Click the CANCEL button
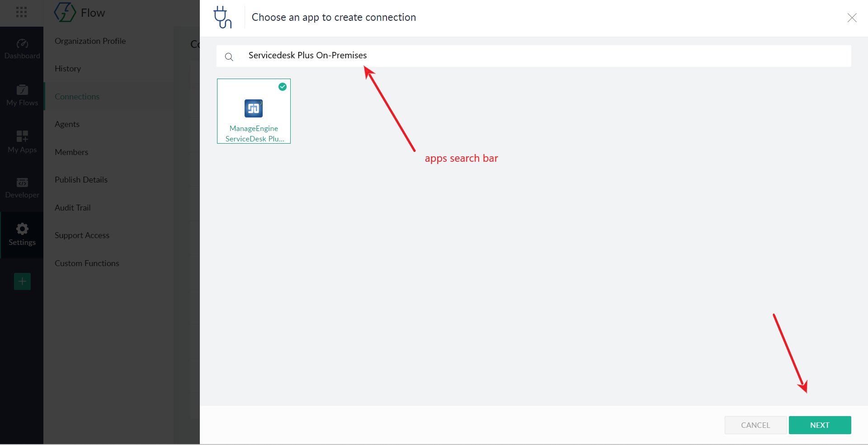The height and width of the screenshot is (445, 868). [755, 425]
